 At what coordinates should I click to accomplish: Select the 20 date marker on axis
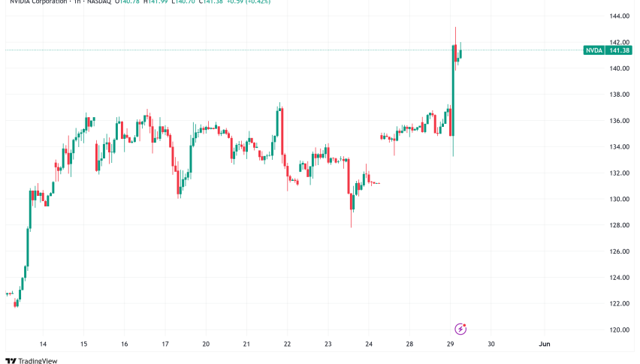pyautogui.click(x=205, y=344)
